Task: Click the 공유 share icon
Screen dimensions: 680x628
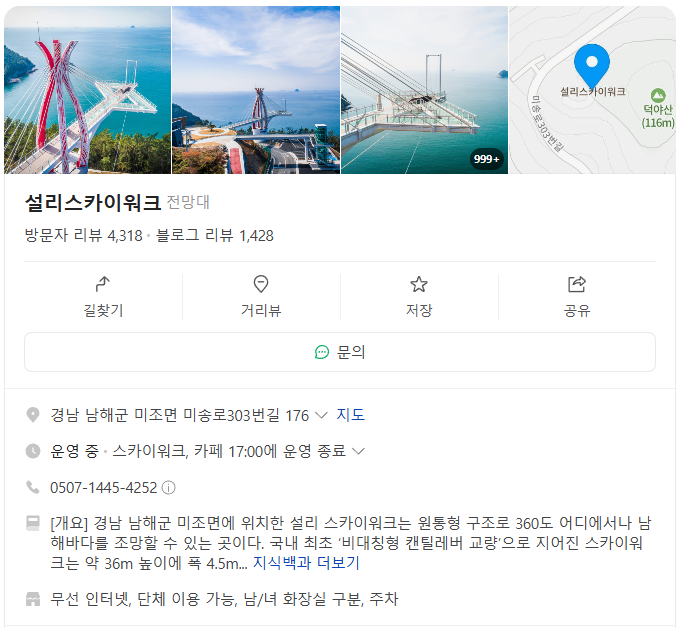Action: pos(577,285)
